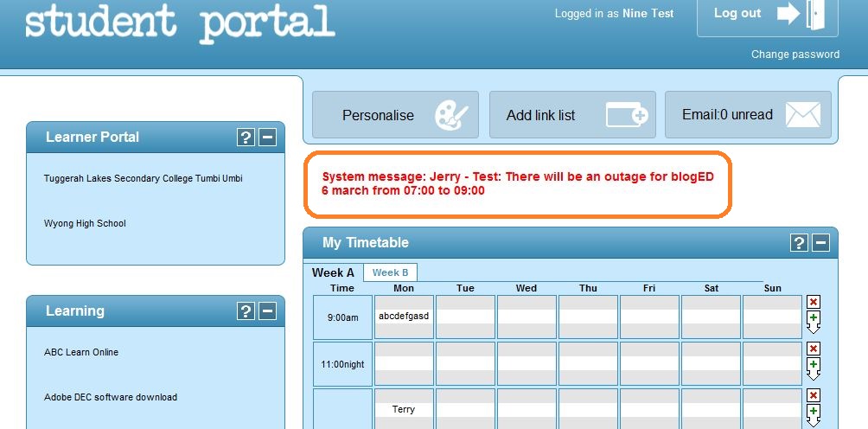The height and width of the screenshot is (429, 868).
Task: Open Adobe DEC software download link
Action: pos(111,398)
